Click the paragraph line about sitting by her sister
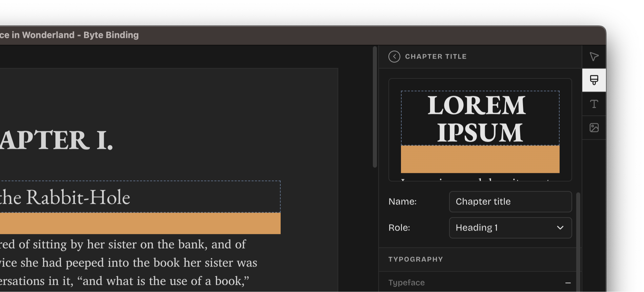644x292 pixels. 123,245
